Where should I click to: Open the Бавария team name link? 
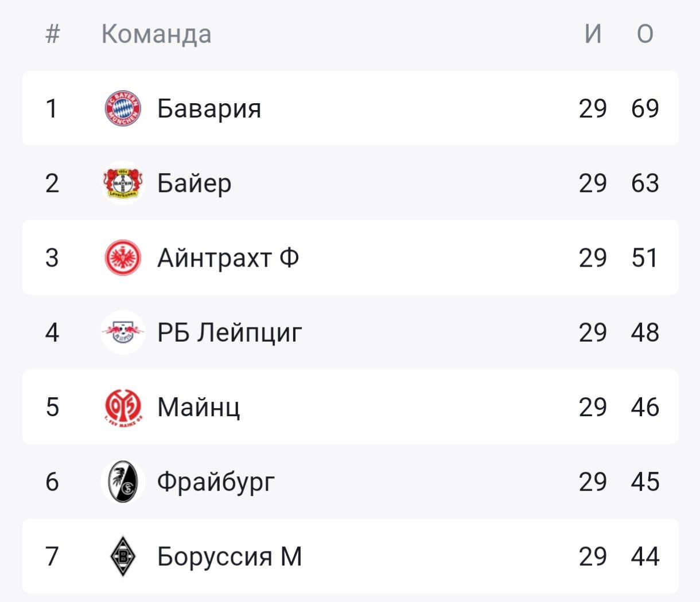209,108
